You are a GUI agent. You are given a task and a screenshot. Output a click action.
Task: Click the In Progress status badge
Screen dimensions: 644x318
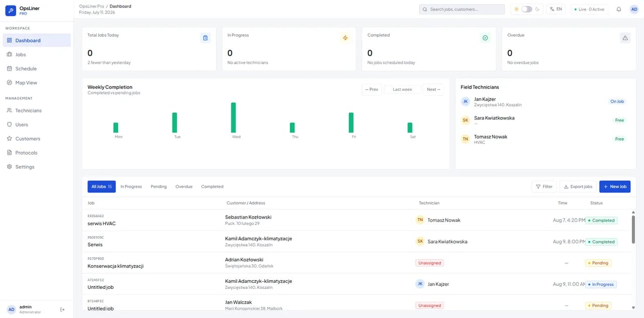[x=601, y=284]
